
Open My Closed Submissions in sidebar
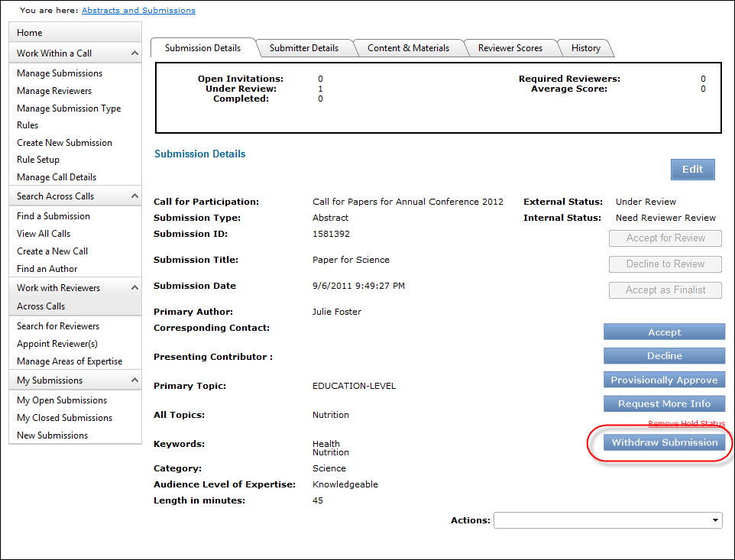[x=65, y=418]
